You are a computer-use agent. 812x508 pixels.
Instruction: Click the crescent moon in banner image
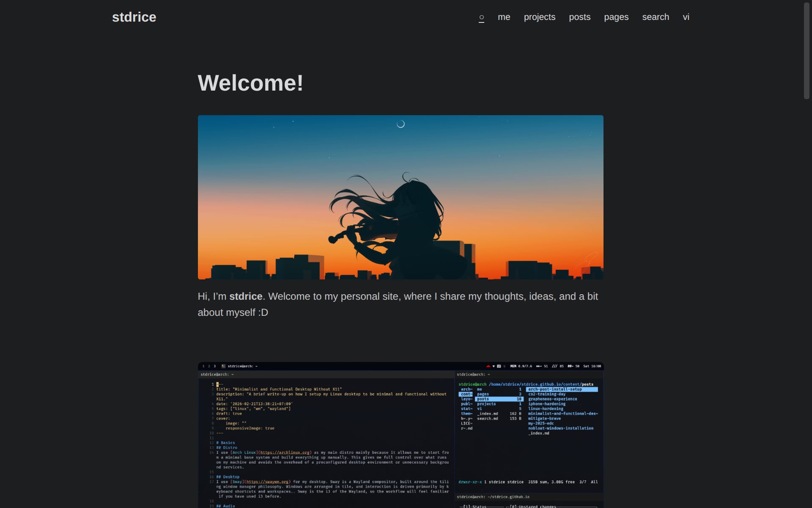pyautogui.click(x=401, y=124)
